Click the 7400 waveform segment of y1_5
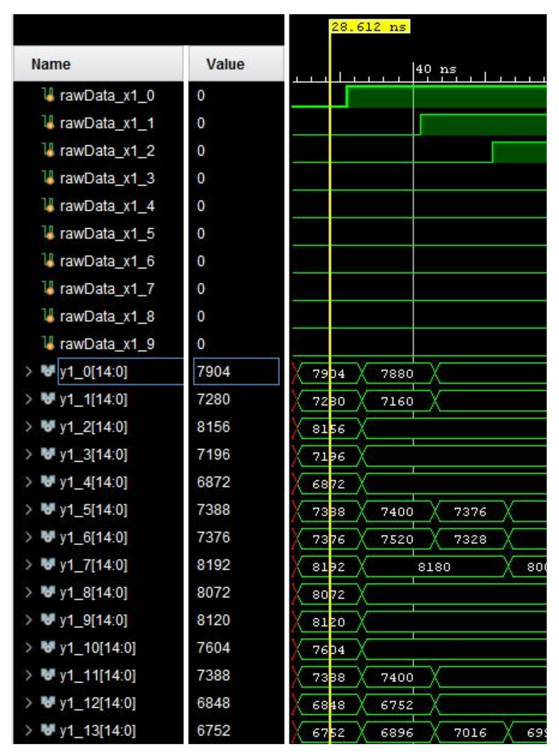559x756 pixels. coord(399,511)
